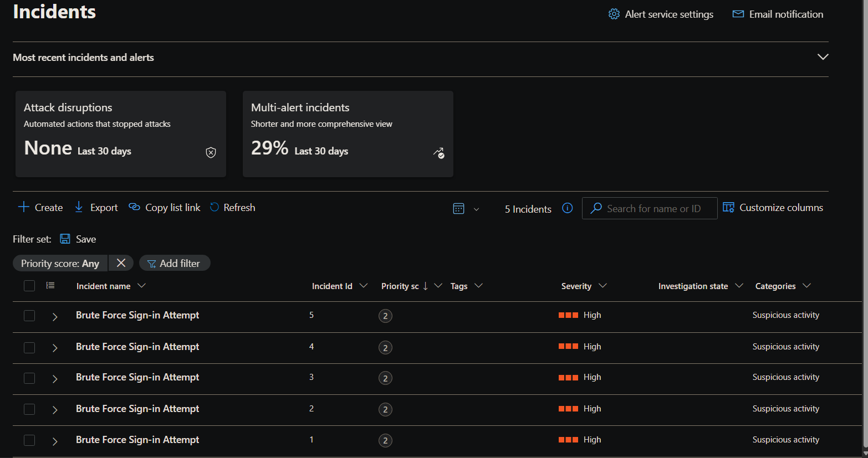Open Brute Force Sign-in Attempt incident 5

(137, 315)
